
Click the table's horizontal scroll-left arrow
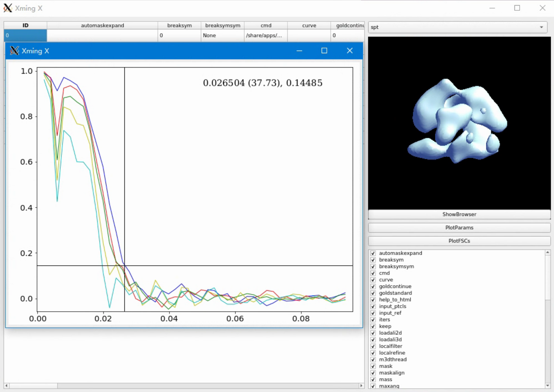coord(6,386)
